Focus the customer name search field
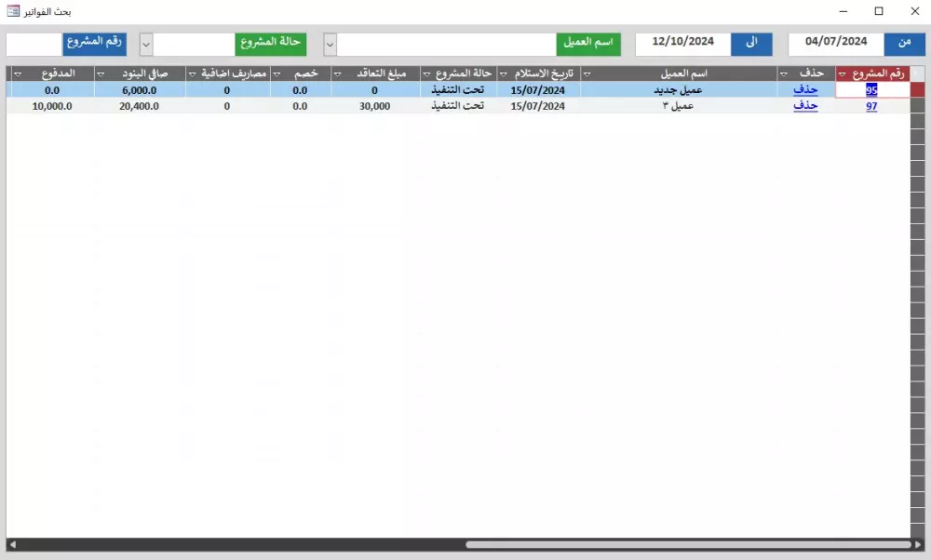931x560 pixels. pos(447,44)
